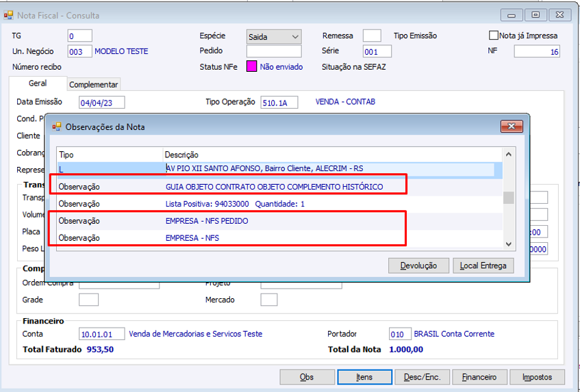Viewport: 580px width, 392px height.
Task: Open the Desc/Enc. button
Action: [x=422, y=377]
